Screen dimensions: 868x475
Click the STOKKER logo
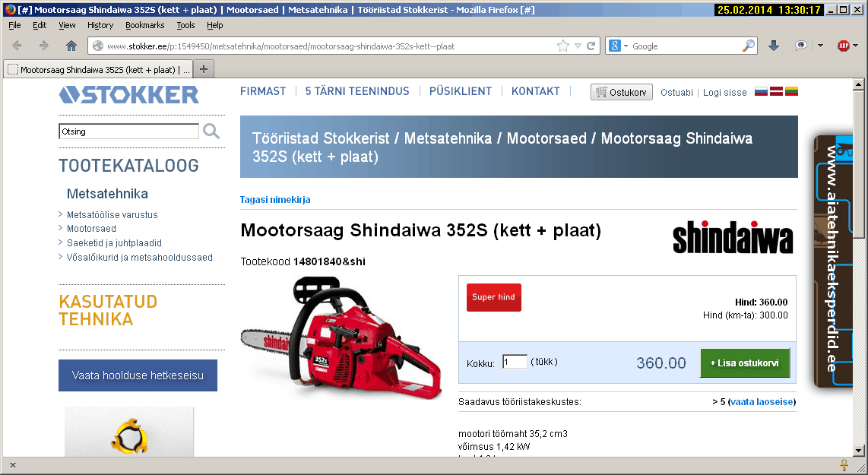pos(129,95)
